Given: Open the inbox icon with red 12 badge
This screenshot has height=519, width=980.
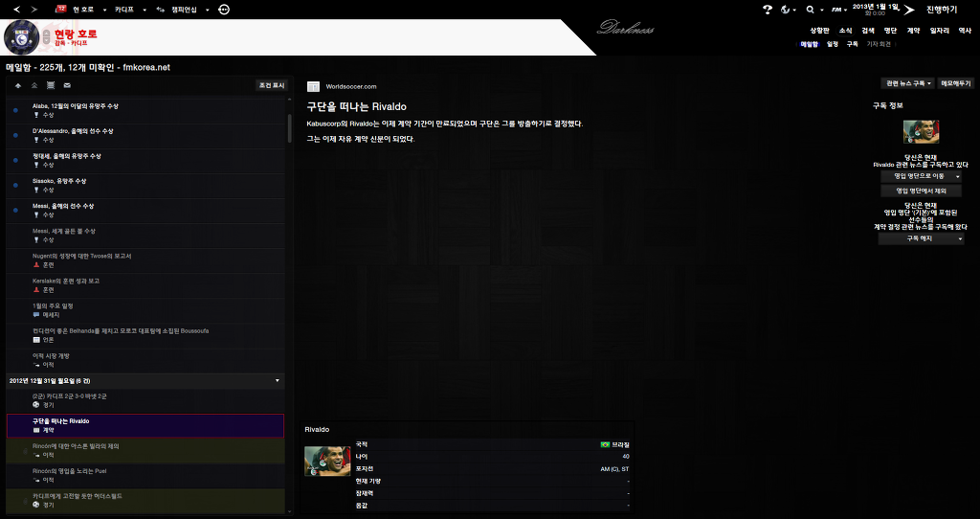Looking at the screenshot, I should click(x=60, y=9).
